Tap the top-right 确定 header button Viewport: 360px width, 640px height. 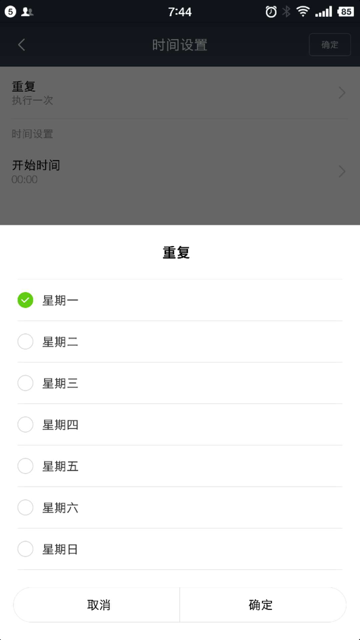330,44
